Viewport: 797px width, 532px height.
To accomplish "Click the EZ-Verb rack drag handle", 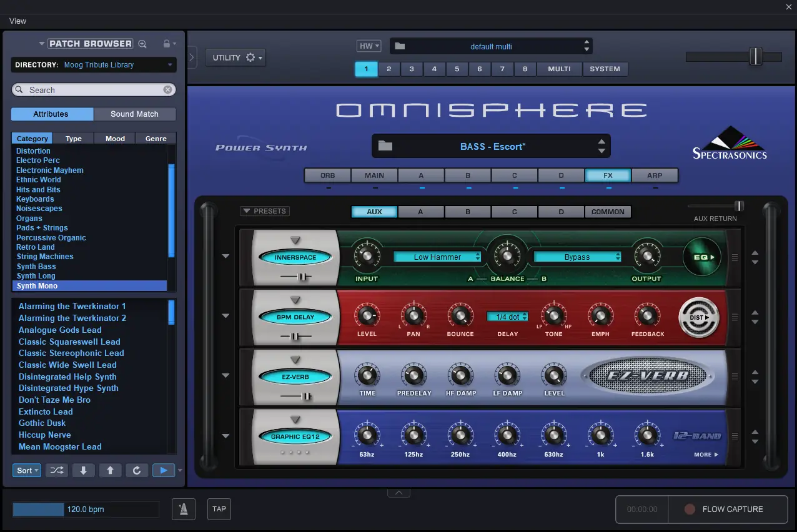I will [735, 377].
